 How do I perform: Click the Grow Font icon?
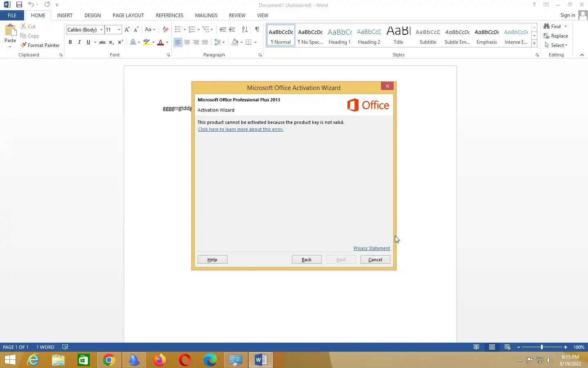(127, 29)
